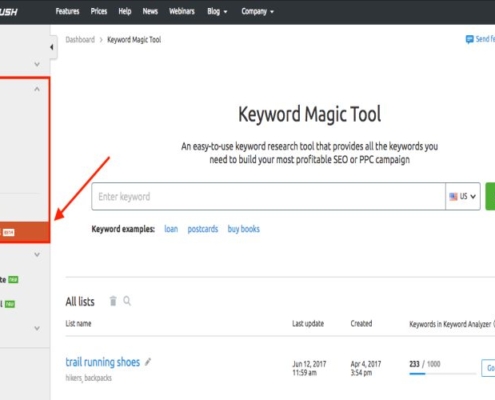Screen dimensions: 495x400
Task: Click the Keywords in Keyword Analyzer column header
Action: (x=450, y=324)
